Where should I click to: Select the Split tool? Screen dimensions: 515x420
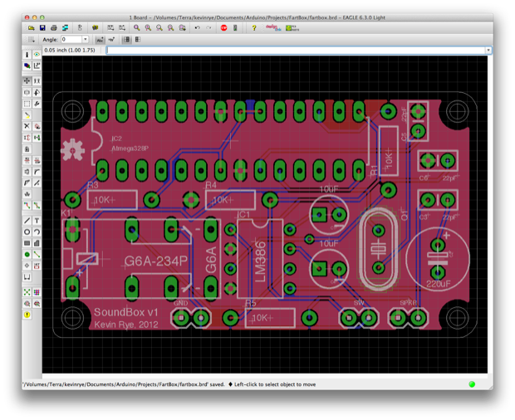coord(27,183)
